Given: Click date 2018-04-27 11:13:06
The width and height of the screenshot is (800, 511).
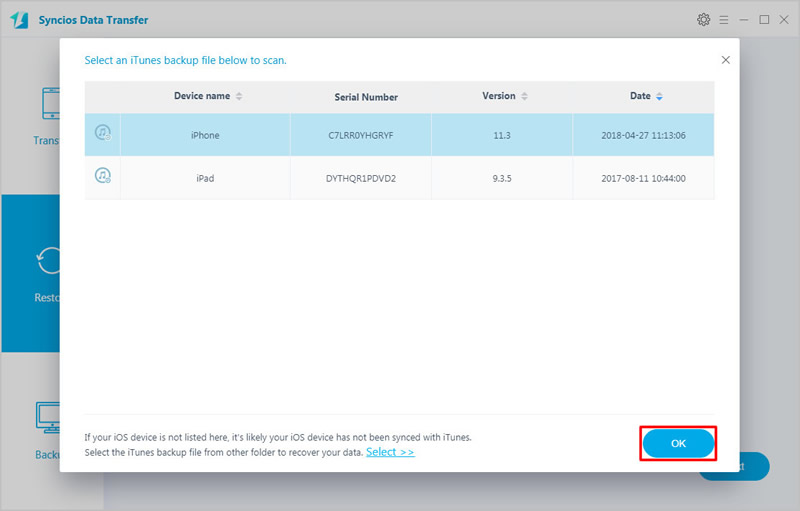Looking at the screenshot, I should click(643, 136).
